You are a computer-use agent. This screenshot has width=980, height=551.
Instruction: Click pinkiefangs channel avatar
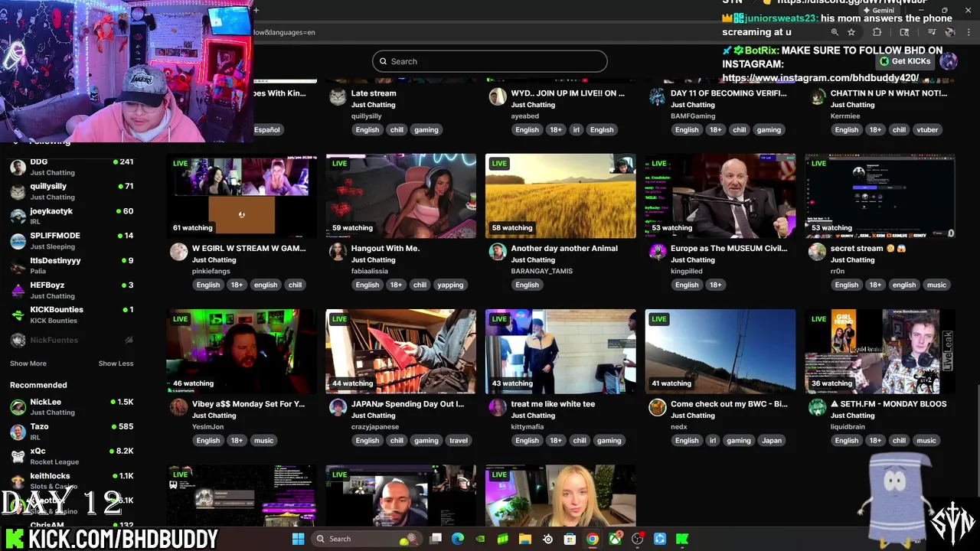178,252
